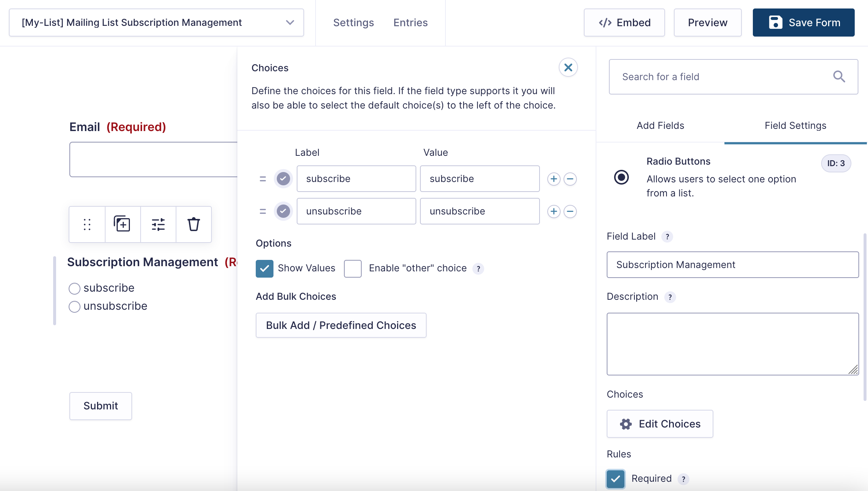Click the drag handle dots icon
Viewport: 868px width, 491px height.
tap(87, 224)
